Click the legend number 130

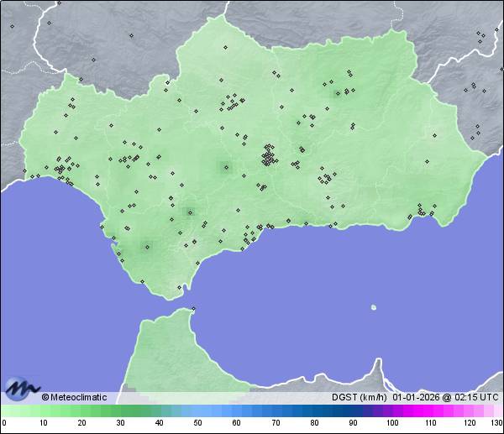496,423
